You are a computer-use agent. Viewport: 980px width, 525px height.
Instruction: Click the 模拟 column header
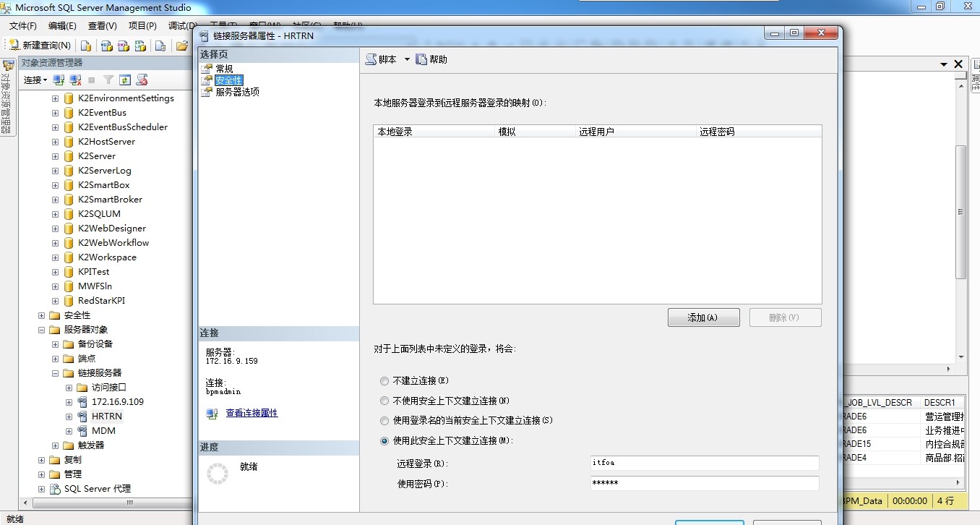pos(536,132)
